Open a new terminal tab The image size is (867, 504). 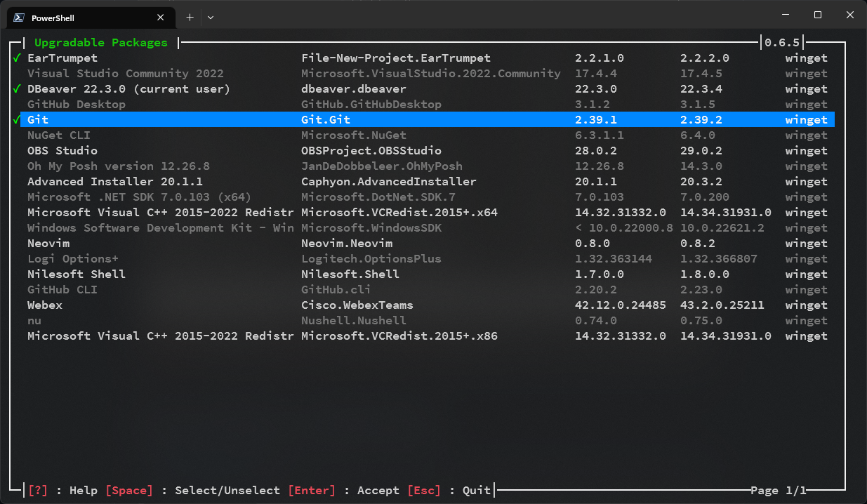tap(190, 17)
